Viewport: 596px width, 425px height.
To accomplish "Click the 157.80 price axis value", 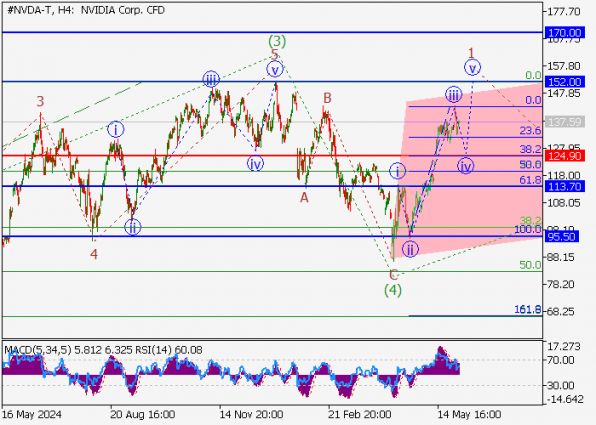I will point(563,66).
